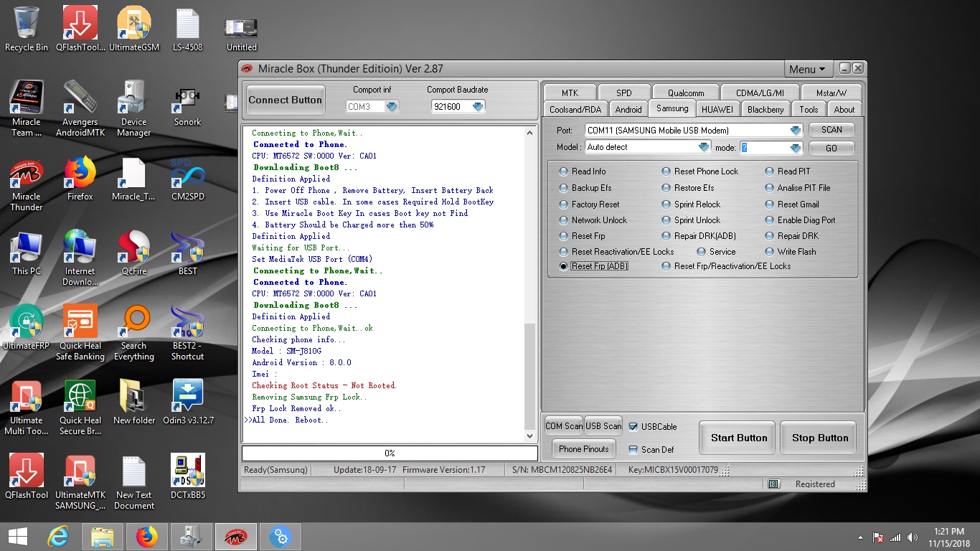Choose the Factory Reset radio button
The height and width of the screenshot is (551, 980).
(565, 204)
